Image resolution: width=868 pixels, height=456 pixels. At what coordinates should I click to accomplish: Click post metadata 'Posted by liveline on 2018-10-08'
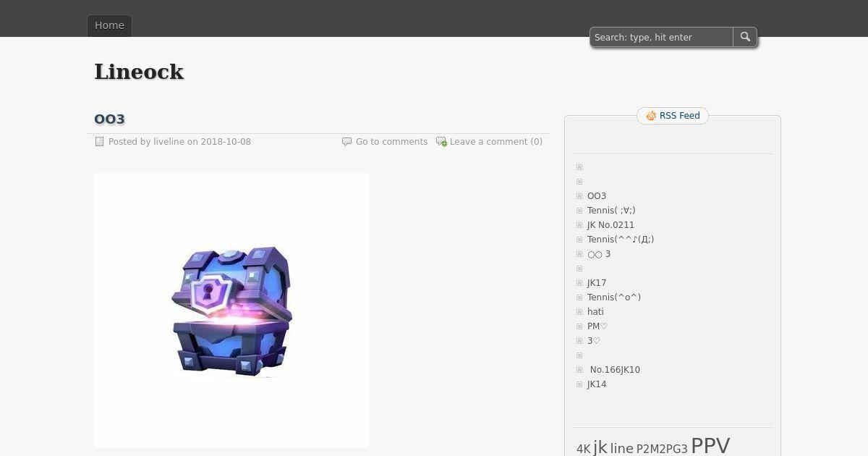(x=179, y=142)
